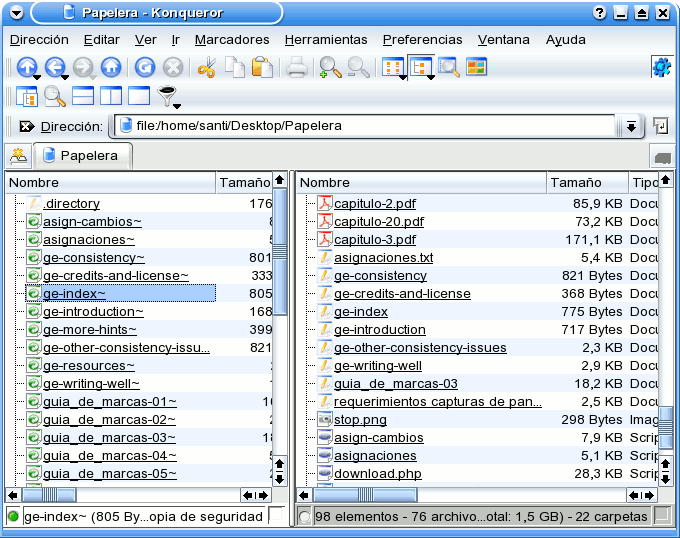Activate the right pane's status indicator light
The width and height of the screenshot is (680, 538).
tap(305, 516)
